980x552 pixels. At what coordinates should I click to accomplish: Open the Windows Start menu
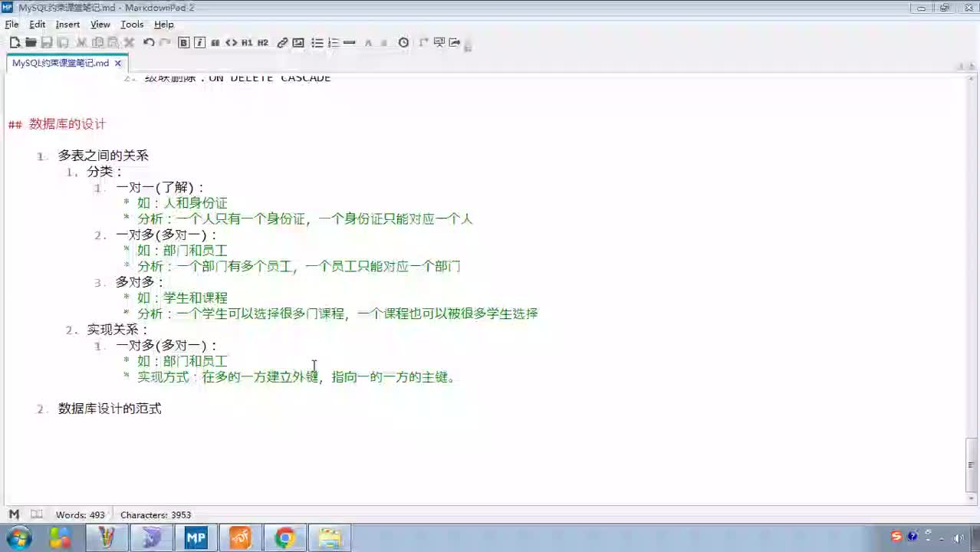[18, 538]
